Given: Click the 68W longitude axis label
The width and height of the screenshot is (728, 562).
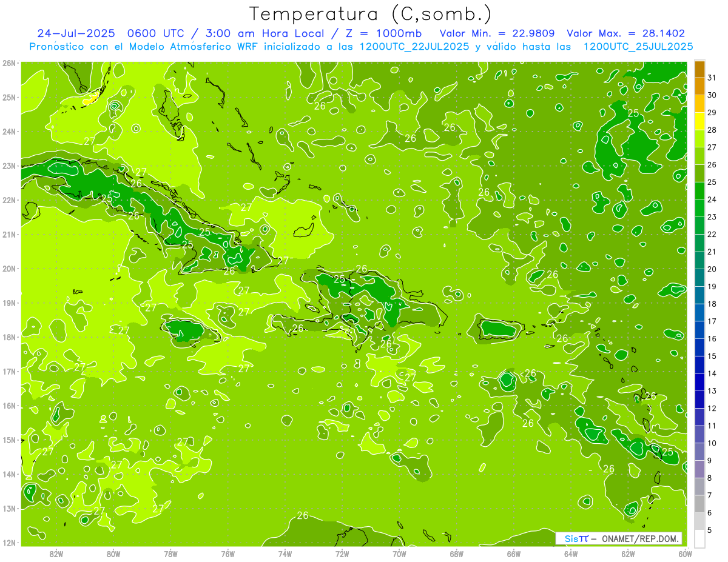Looking at the screenshot, I should [457, 554].
